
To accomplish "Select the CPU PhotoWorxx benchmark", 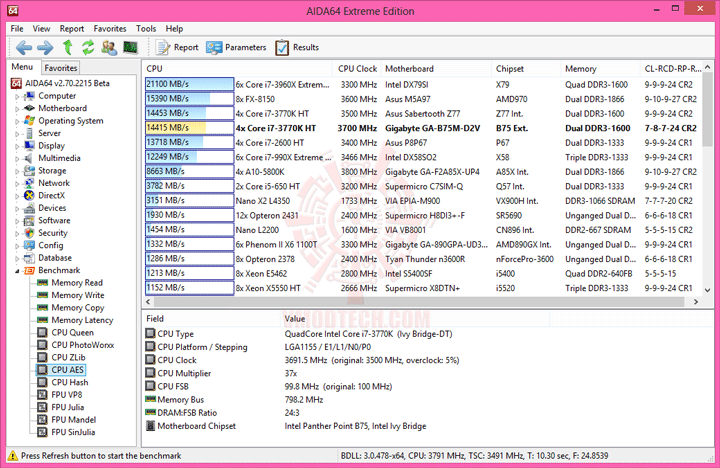I will pos(76,344).
